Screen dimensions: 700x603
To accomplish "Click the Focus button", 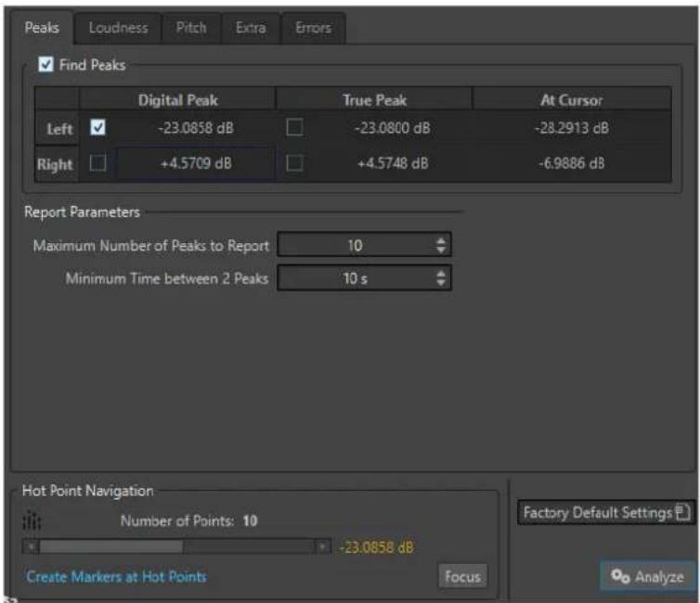I will (462, 577).
